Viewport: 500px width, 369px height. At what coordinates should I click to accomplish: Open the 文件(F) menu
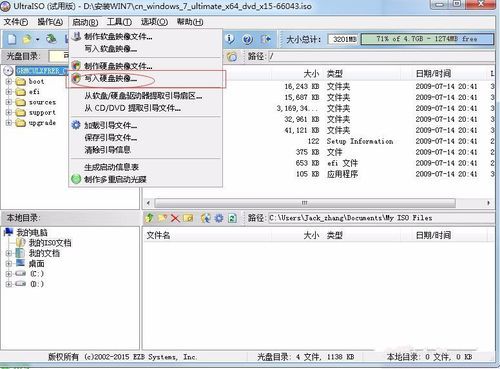tap(15, 22)
